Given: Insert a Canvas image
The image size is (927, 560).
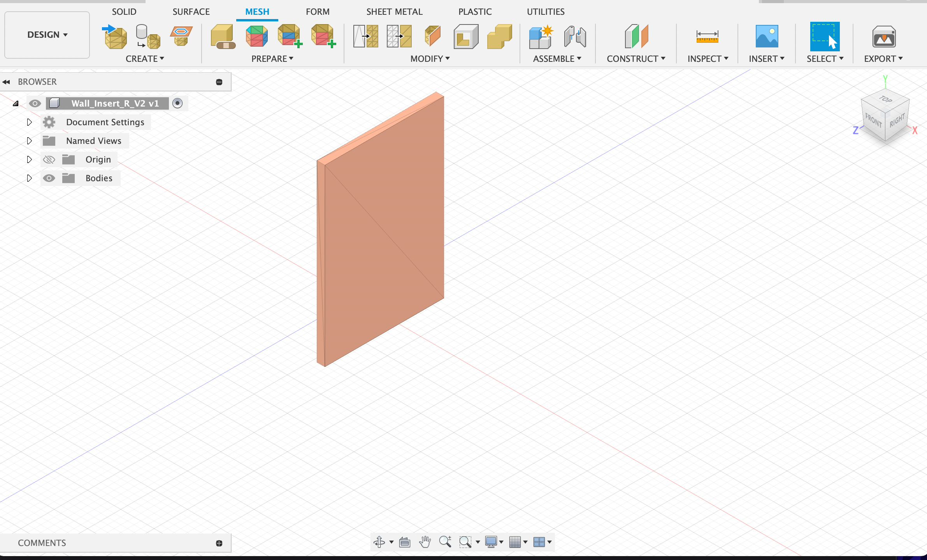Looking at the screenshot, I should [766, 37].
